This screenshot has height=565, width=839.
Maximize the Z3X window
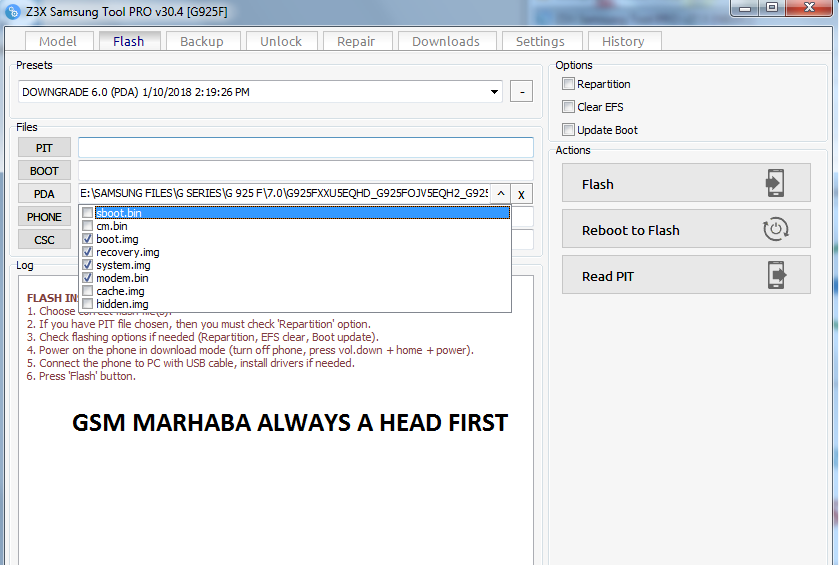(772, 8)
